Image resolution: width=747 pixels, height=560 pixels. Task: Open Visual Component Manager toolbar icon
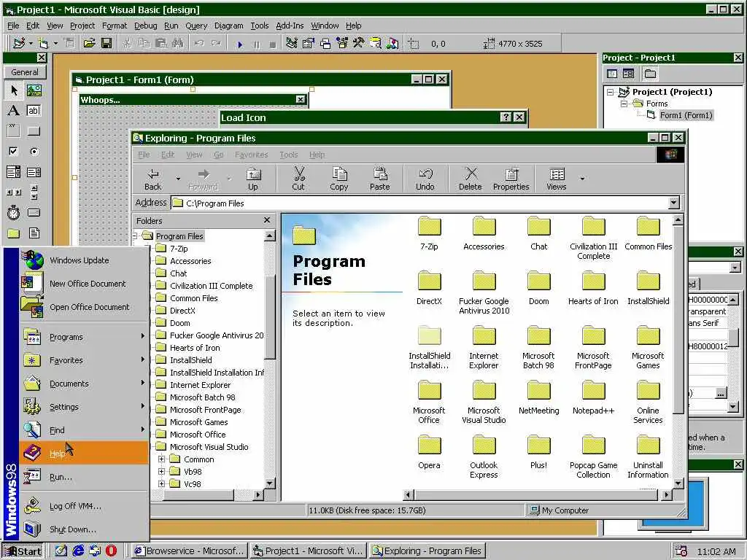(x=392, y=43)
